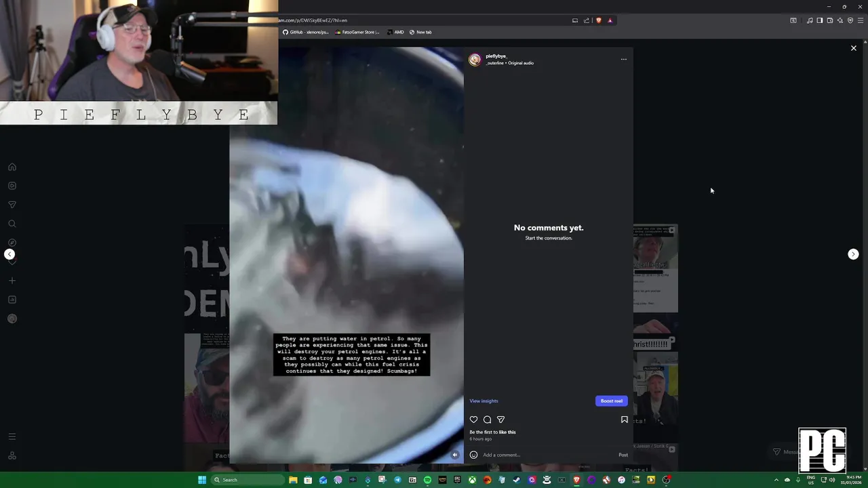This screenshot has width=868, height=488.
Task: Open profile avatar icon in sidebar
Action: tap(12, 319)
